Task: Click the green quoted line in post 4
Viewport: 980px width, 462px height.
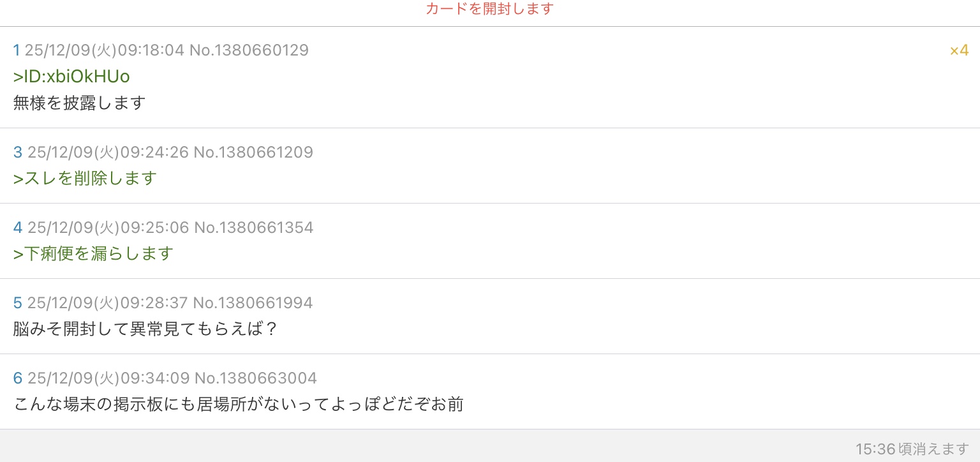Action: click(x=93, y=253)
